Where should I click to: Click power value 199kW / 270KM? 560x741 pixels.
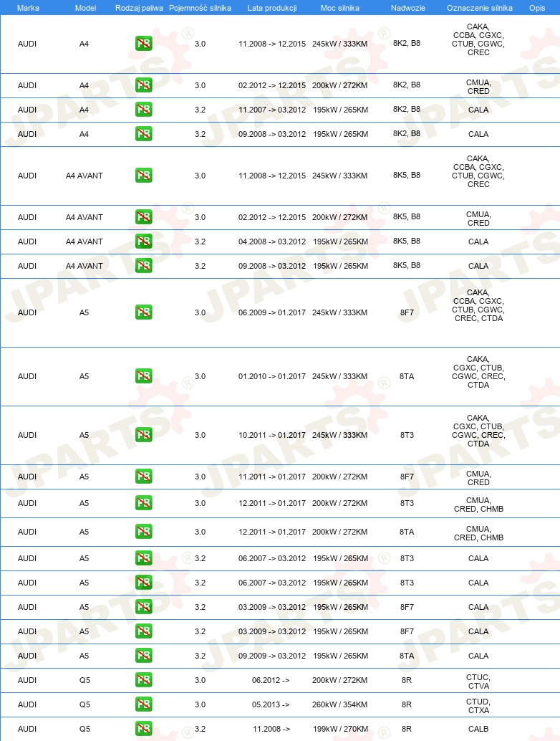pos(340,729)
